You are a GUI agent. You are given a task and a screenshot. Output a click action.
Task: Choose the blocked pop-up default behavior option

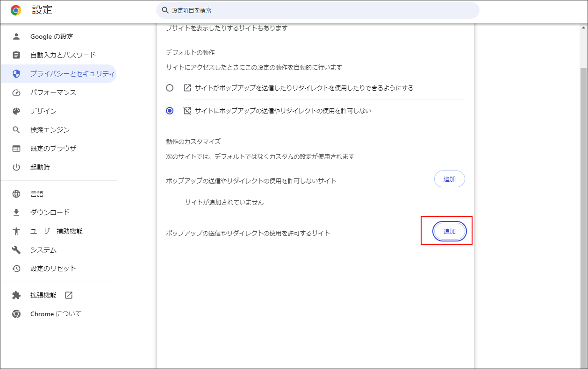point(170,111)
